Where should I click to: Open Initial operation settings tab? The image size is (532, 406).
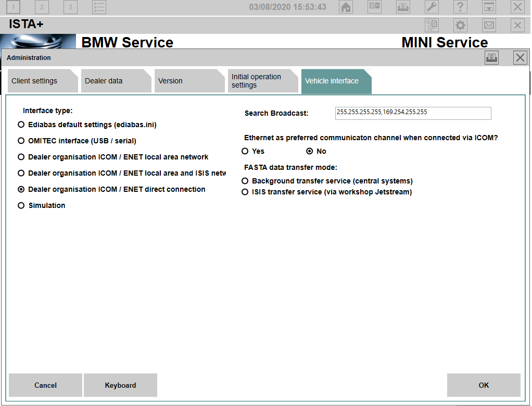pyautogui.click(x=263, y=81)
